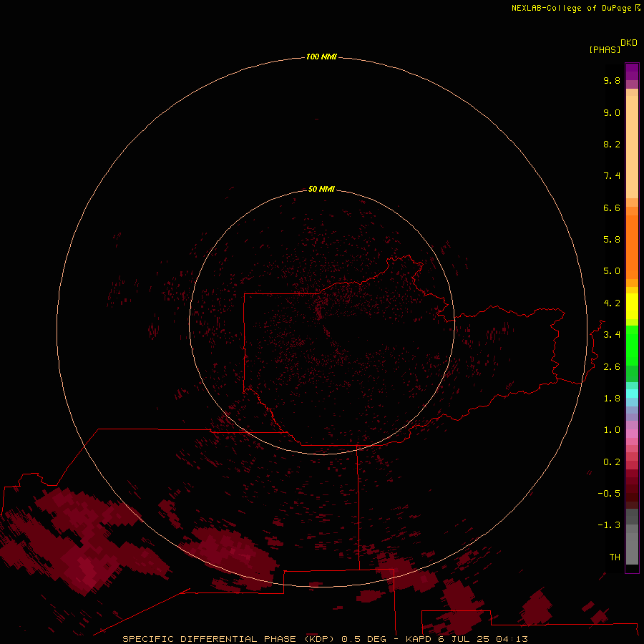This screenshot has width=644, height=644.
Task: Click the -0.5 value on the color scale
Action: coord(609,494)
